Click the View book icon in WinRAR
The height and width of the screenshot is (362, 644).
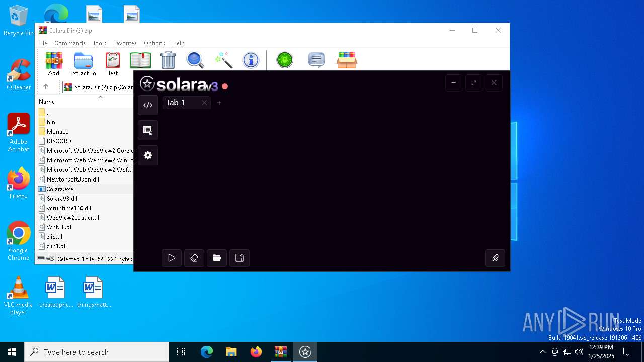click(x=140, y=60)
